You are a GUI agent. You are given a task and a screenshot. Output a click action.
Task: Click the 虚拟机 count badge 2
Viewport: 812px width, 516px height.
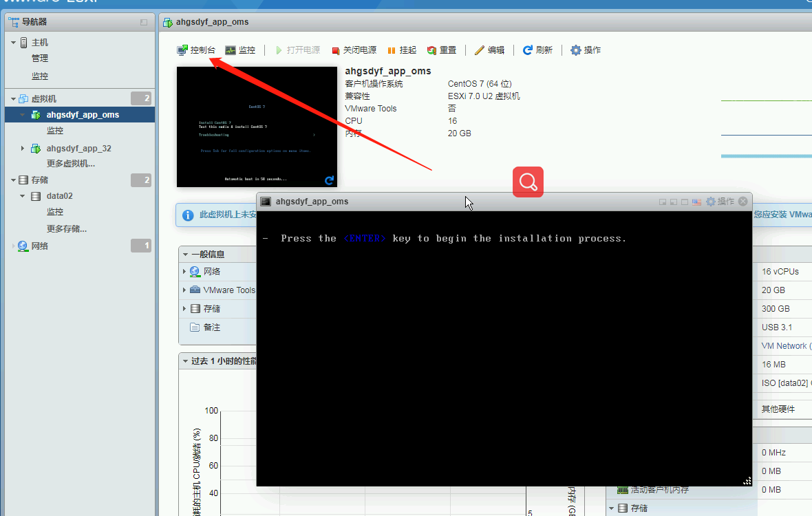(x=141, y=98)
